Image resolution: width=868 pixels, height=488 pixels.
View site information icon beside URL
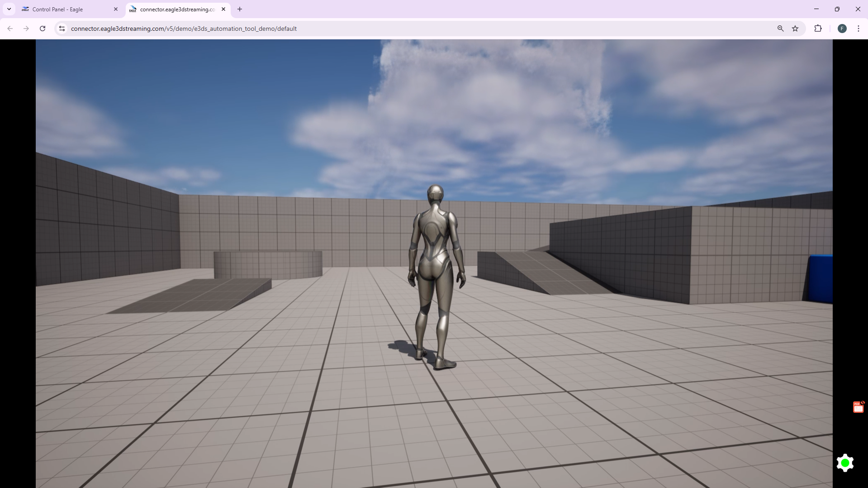62,29
